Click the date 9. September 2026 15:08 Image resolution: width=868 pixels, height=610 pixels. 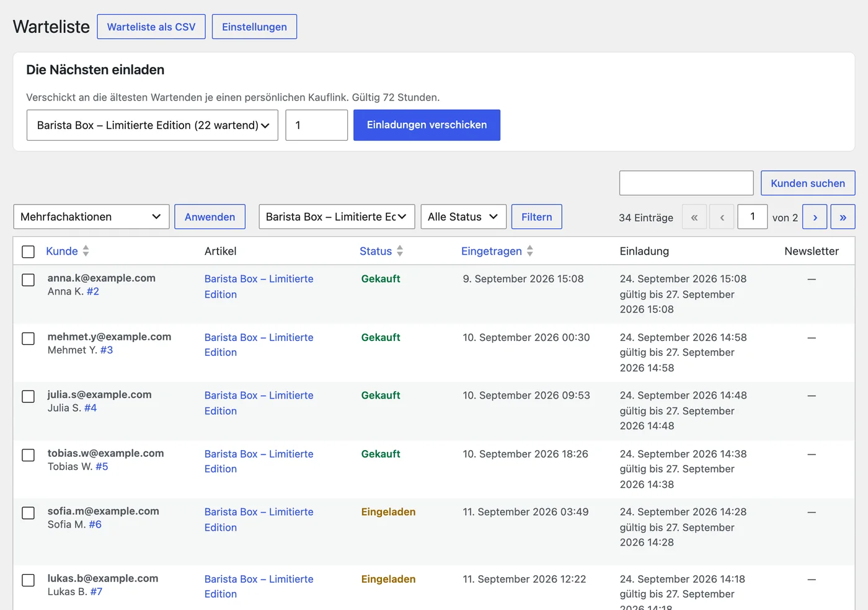click(523, 279)
